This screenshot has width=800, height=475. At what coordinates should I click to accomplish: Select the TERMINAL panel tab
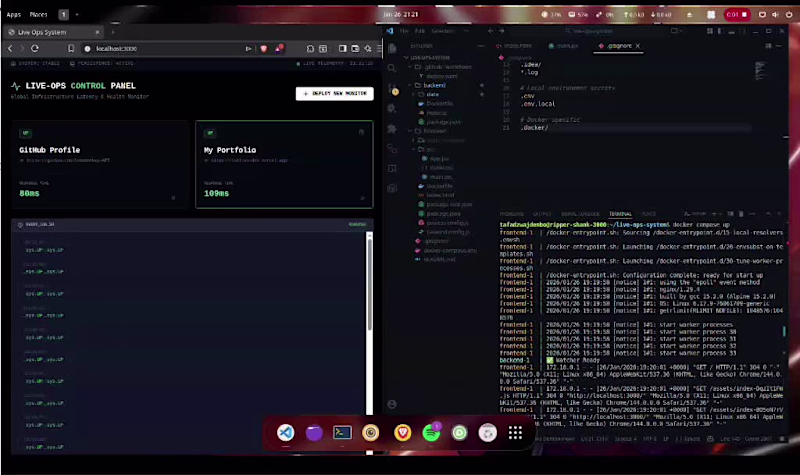[620, 214]
